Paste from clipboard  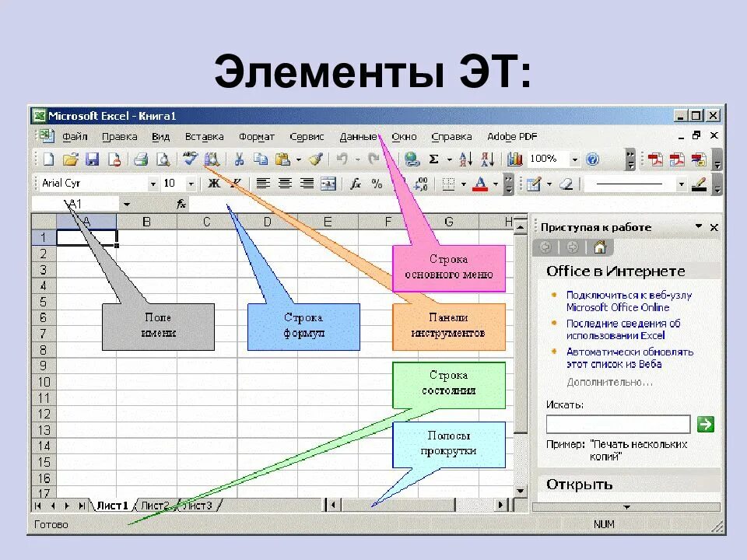(282, 159)
